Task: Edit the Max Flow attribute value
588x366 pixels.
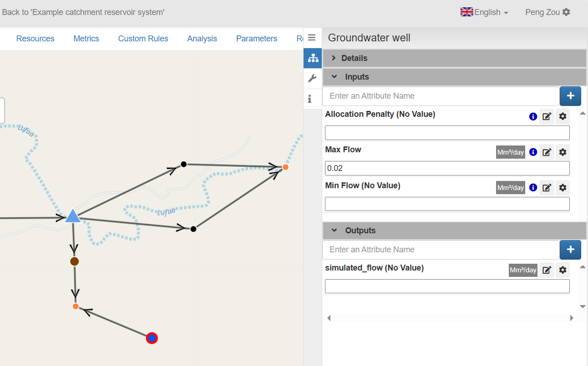Action: coord(547,152)
